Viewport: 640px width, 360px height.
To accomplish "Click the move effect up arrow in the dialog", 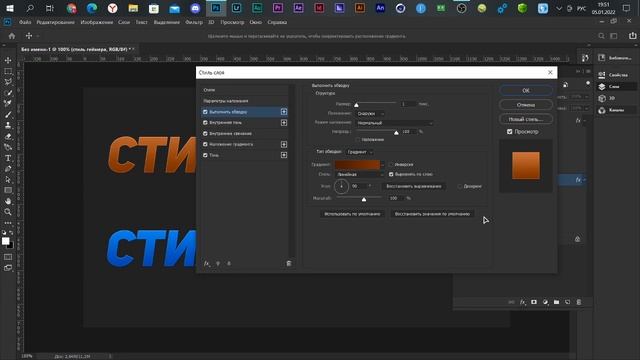I will point(218,264).
